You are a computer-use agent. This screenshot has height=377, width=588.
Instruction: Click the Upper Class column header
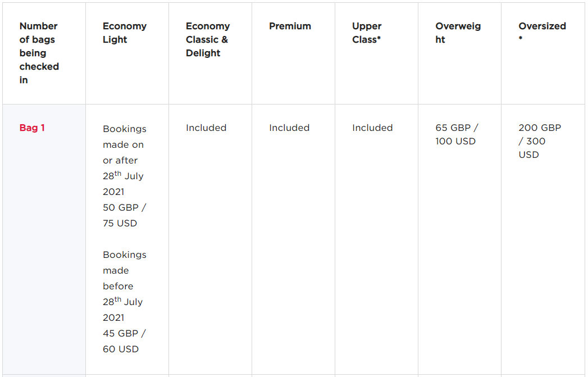[x=367, y=33]
